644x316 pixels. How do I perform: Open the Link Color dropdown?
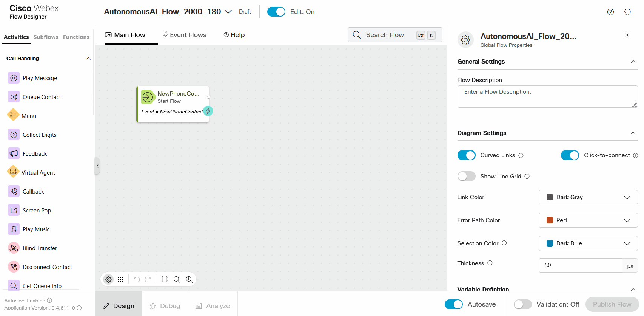[x=588, y=197]
